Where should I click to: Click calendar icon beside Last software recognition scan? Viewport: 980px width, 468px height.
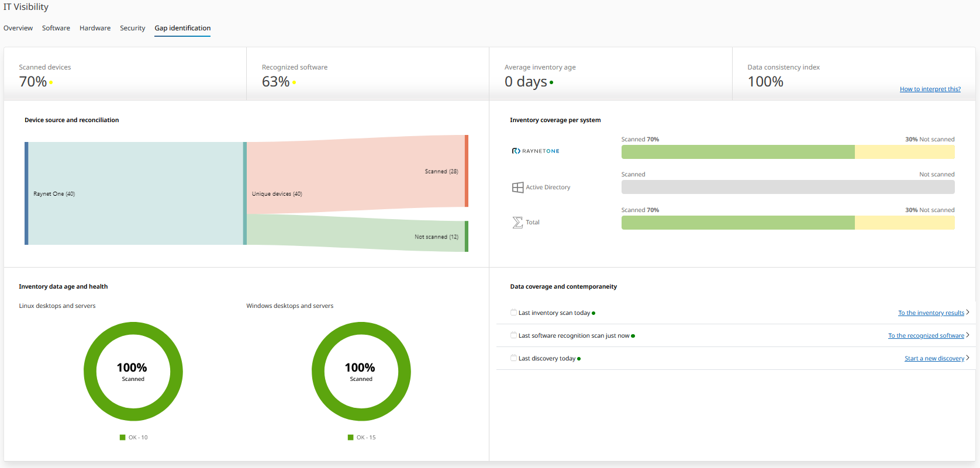pyautogui.click(x=513, y=335)
